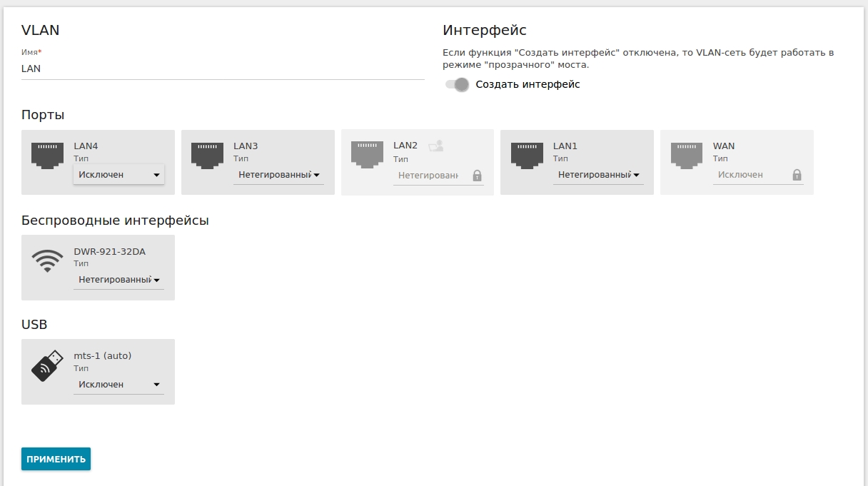Click the management icon next to LAN2
868x486 pixels.
pos(435,146)
